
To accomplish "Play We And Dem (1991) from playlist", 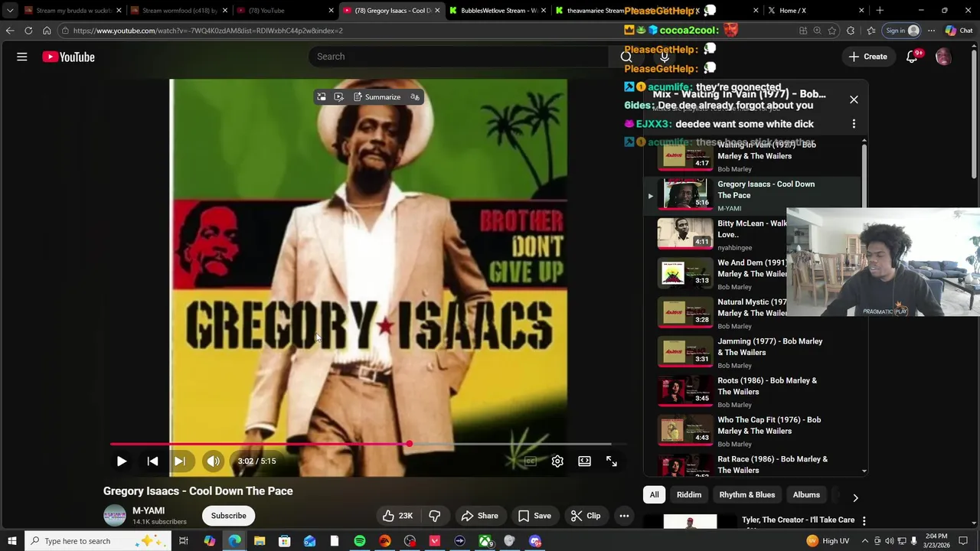I will 722,274.
